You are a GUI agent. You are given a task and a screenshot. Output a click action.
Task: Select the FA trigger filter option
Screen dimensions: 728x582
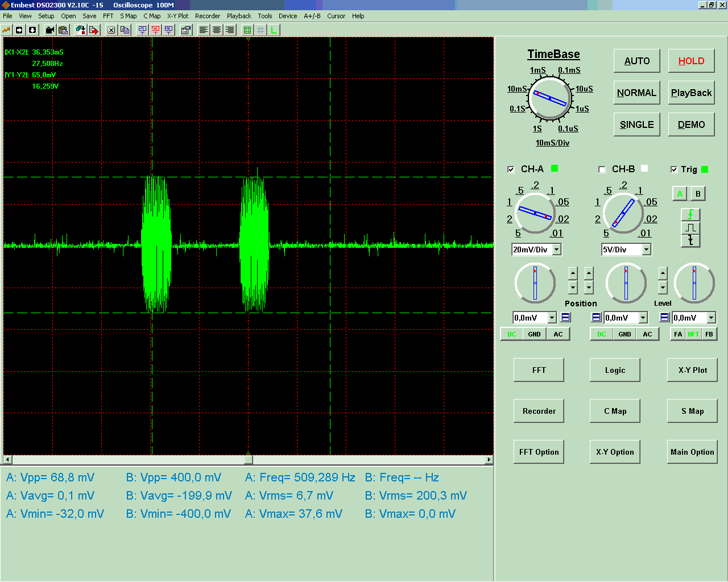click(678, 334)
